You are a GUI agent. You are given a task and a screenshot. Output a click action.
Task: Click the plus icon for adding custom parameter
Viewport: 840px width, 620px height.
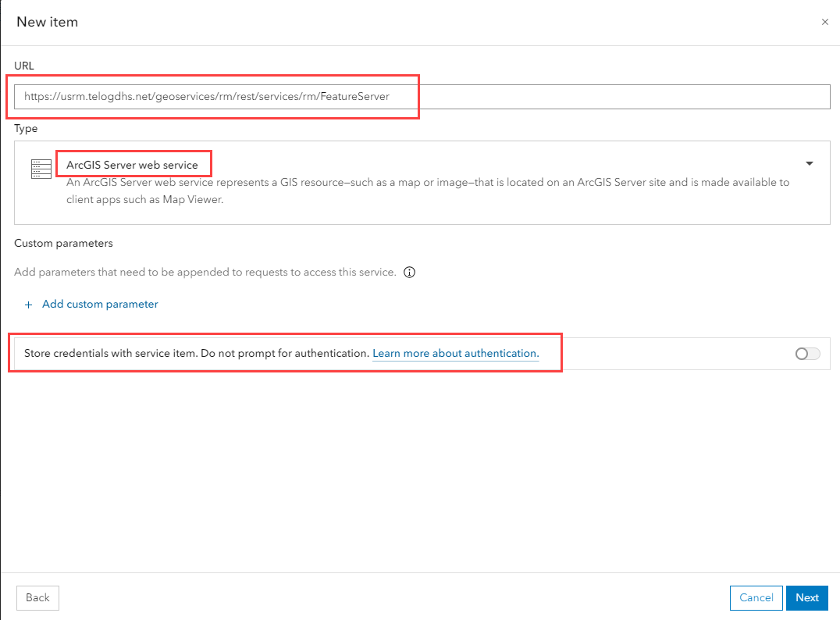coord(29,305)
